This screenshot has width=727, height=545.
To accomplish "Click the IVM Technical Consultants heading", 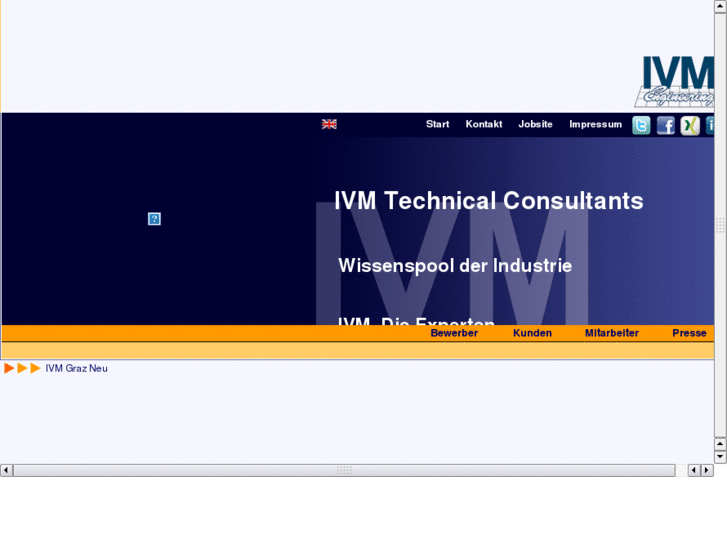I will tap(489, 201).
